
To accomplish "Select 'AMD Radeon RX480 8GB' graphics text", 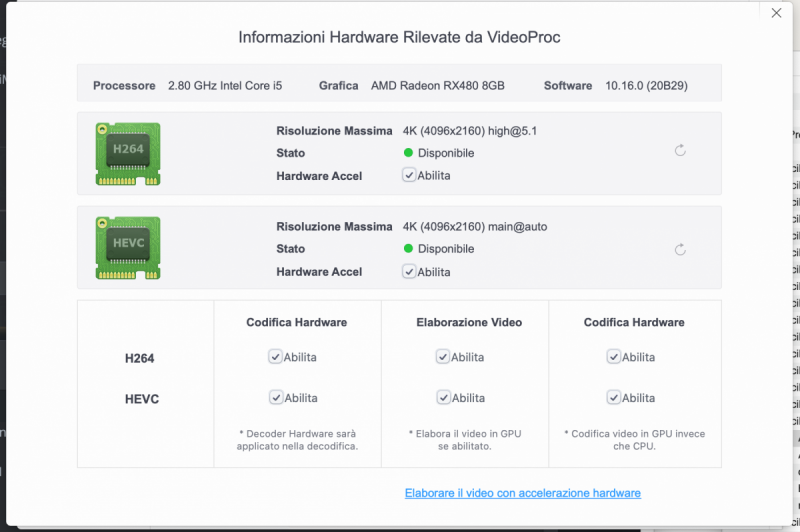I will [x=438, y=86].
